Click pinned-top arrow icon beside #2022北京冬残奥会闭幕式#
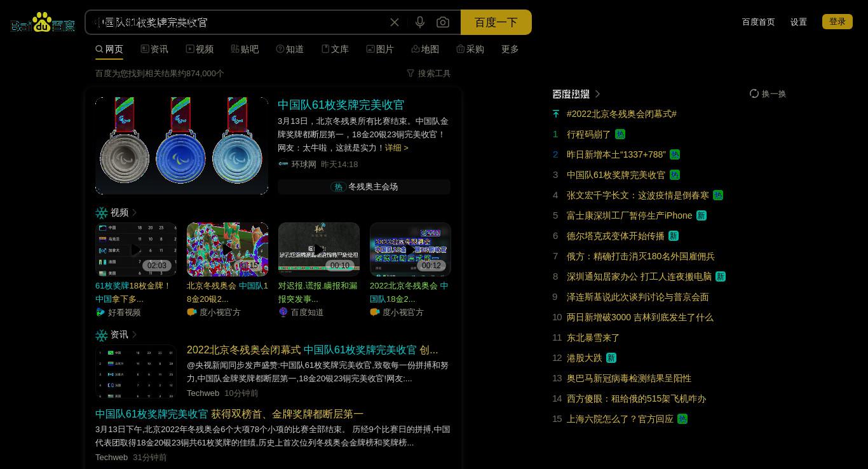Image resolution: width=868 pixels, height=469 pixels. coord(556,114)
